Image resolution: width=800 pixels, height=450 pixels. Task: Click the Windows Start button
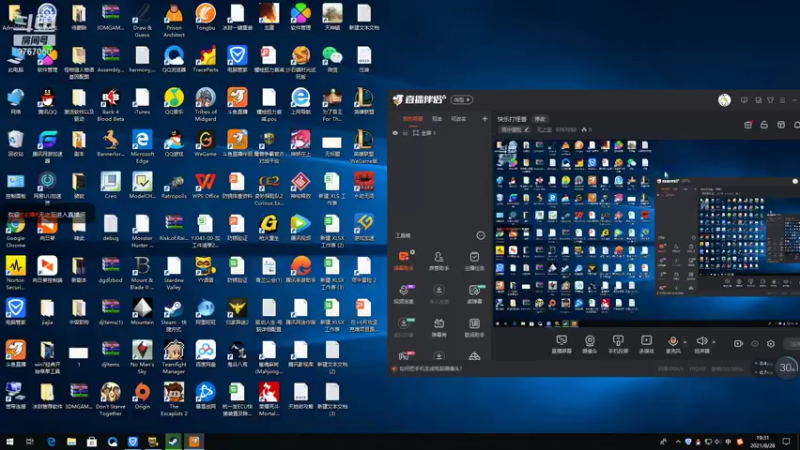tap(10, 441)
